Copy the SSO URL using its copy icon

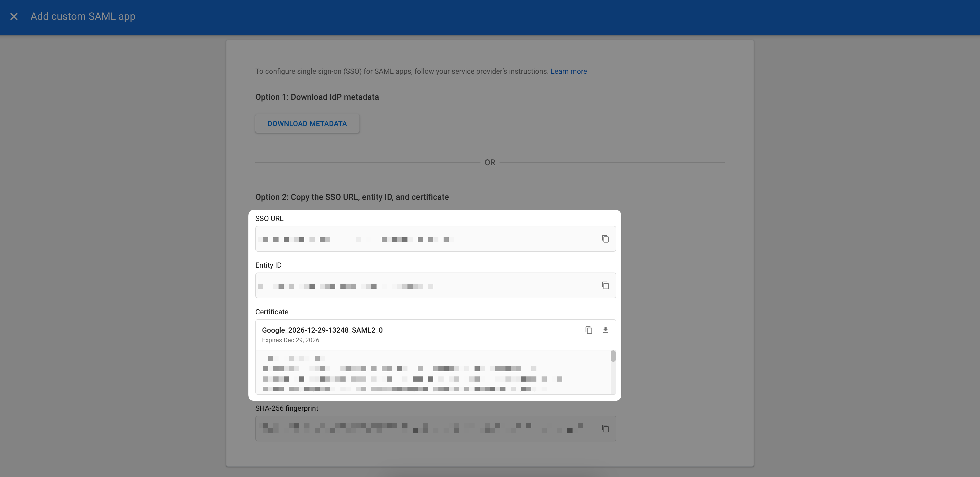(605, 238)
